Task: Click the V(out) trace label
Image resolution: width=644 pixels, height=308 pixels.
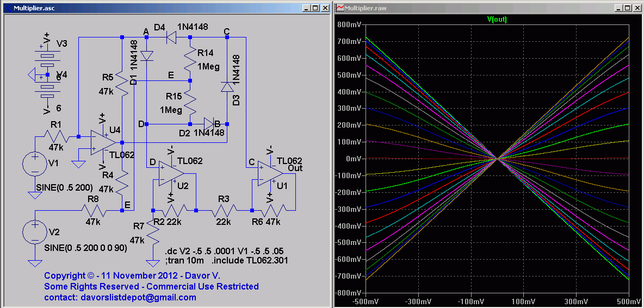Action: 497,19
